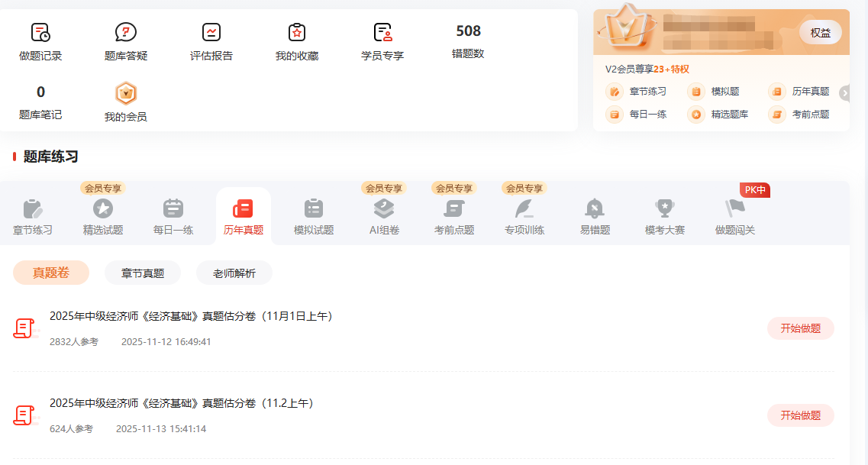Screen dimensions: 868x465
Task: Select the 章节练习 chapter practice tab
Action: tap(33, 216)
